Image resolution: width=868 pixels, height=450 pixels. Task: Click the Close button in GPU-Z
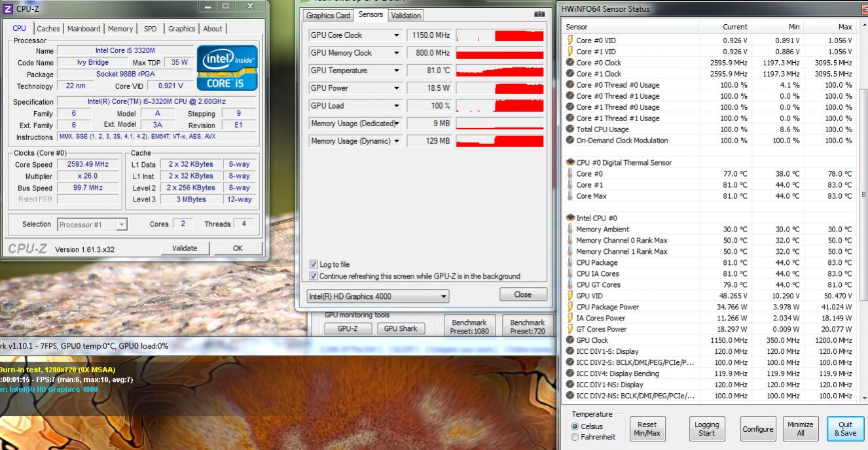[523, 294]
